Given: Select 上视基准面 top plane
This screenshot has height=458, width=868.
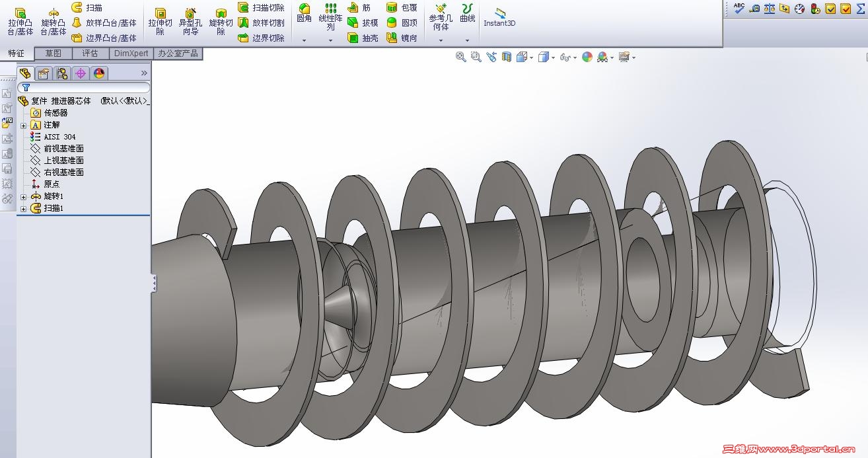Looking at the screenshot, I should pos(57,161).
